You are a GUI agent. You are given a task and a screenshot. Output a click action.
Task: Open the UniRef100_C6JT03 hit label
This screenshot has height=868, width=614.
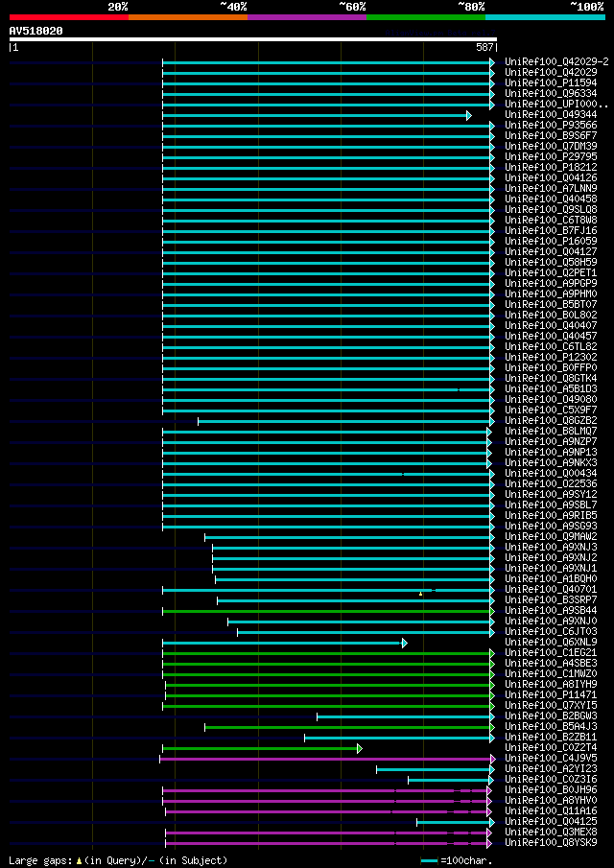551,632
